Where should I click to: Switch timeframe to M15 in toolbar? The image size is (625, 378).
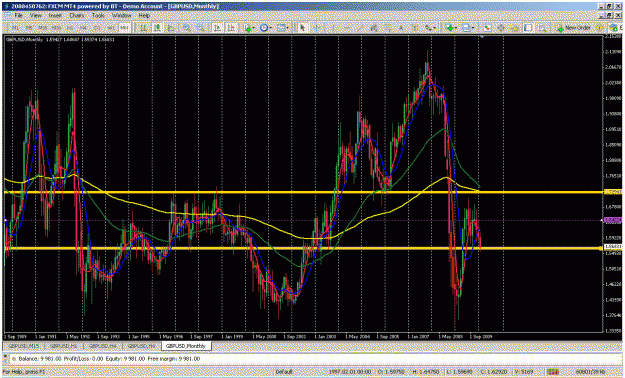pos(43,28)
